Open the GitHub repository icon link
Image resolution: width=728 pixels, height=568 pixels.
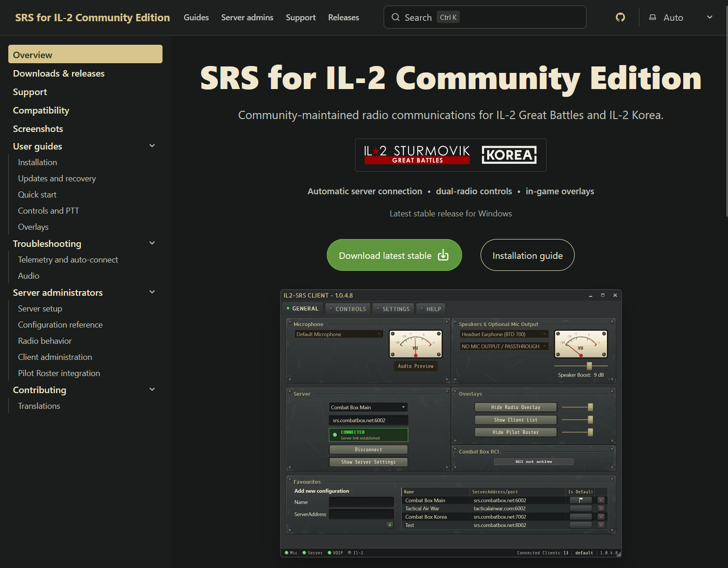[620, 18]
